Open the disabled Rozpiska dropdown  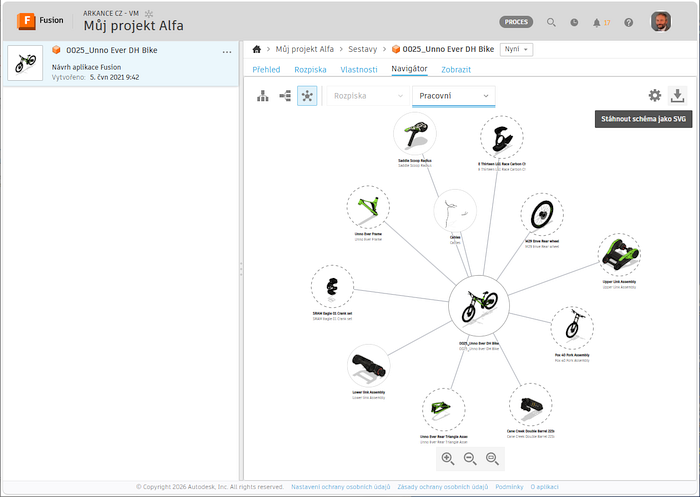(368, 96)
